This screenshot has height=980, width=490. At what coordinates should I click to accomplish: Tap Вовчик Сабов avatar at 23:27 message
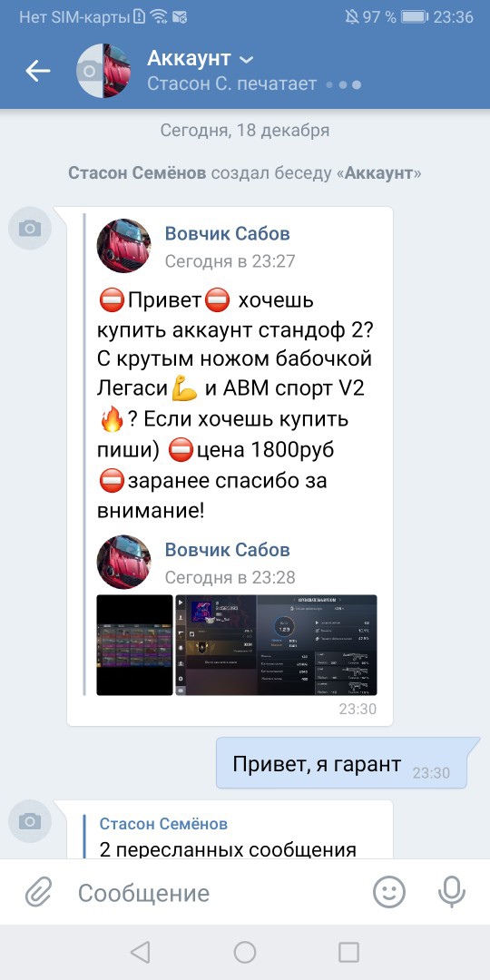coord(123,246)
